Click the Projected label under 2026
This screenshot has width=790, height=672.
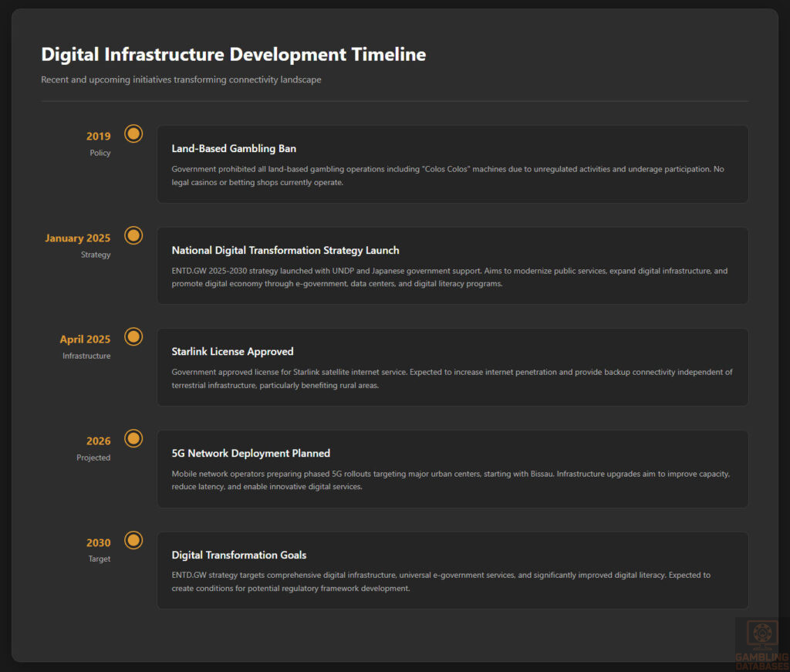tap(93, 458)
